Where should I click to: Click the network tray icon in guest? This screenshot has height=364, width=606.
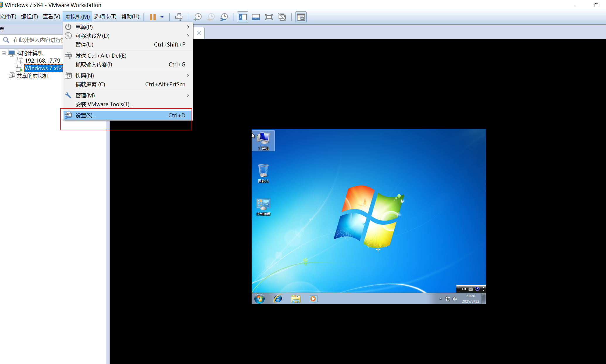(448, 299)
